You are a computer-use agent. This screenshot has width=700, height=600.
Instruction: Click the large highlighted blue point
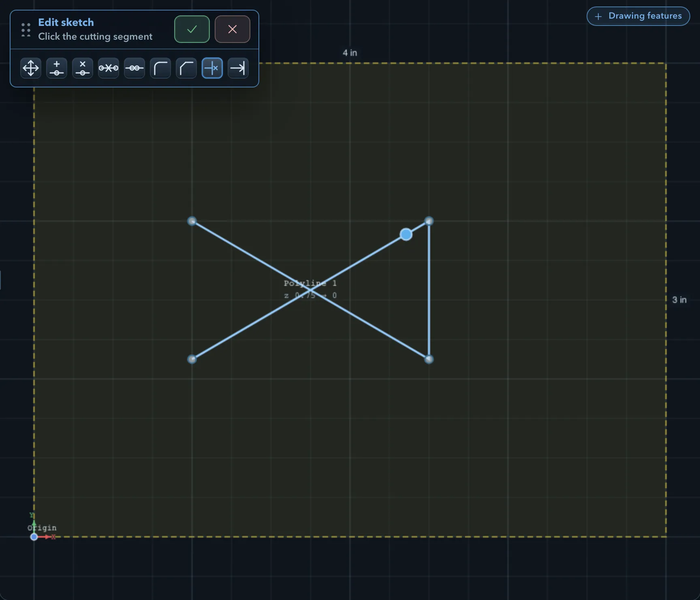[x=406, y=234]
